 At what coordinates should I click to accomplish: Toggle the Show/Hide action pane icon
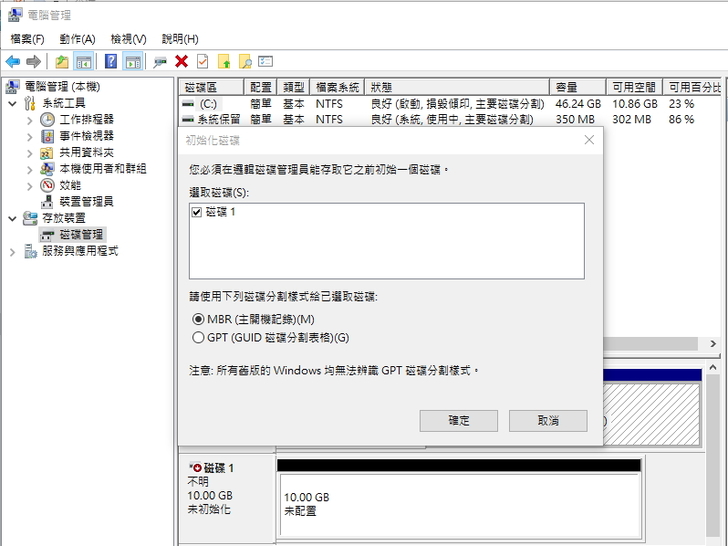[133, 61]
